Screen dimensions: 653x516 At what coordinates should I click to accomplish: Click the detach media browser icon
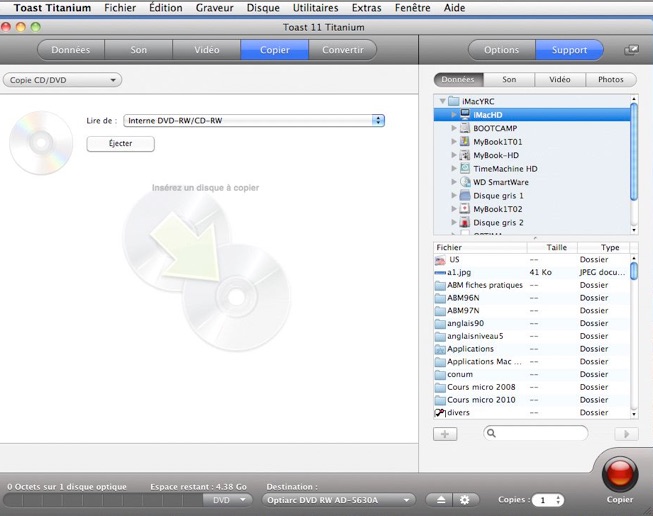[631, 50]
